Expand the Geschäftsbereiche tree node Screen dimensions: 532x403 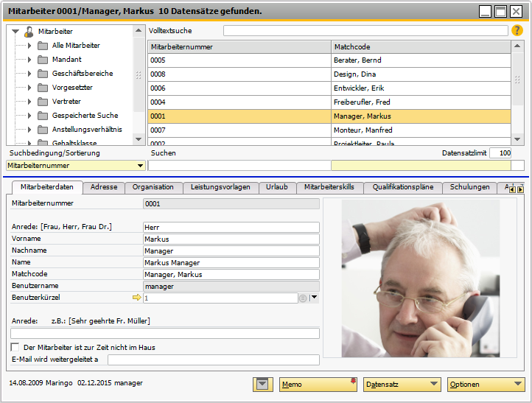tap(29, 74)
